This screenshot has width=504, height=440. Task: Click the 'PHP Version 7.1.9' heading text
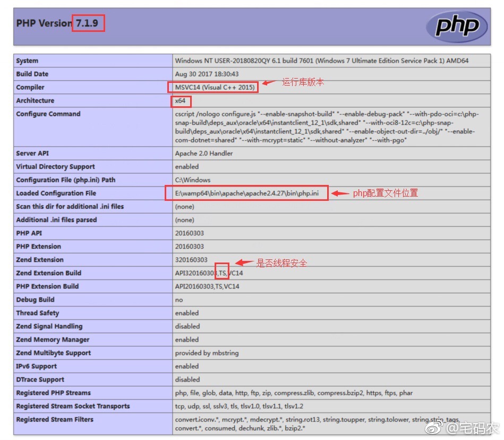57,23
